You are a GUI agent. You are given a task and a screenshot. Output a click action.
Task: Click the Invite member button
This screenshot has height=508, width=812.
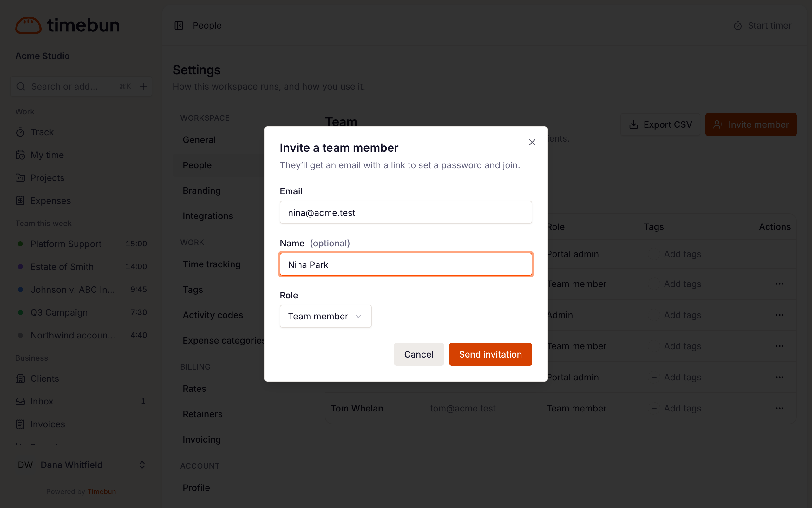pyautogui.click(x=750, y=124)
